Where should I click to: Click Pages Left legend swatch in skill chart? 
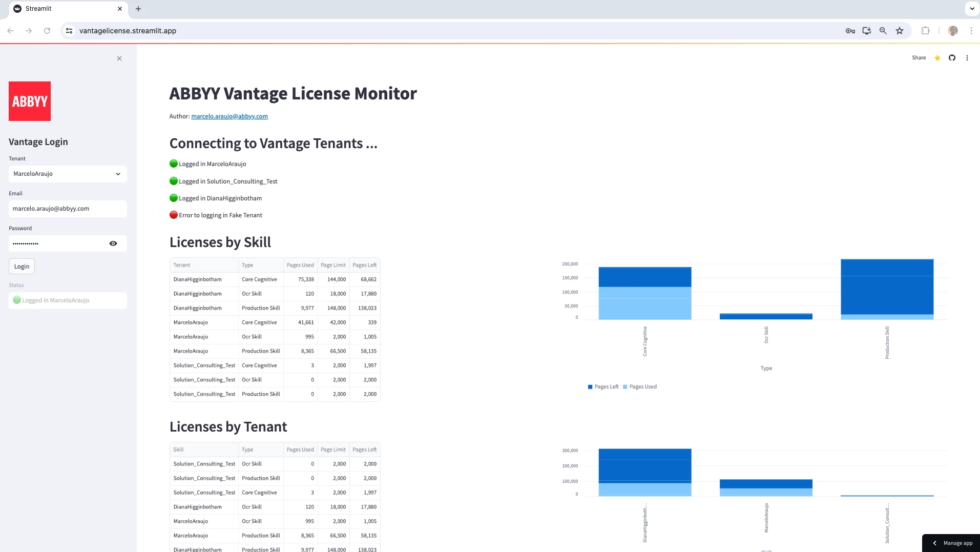(x=590, y=387)
